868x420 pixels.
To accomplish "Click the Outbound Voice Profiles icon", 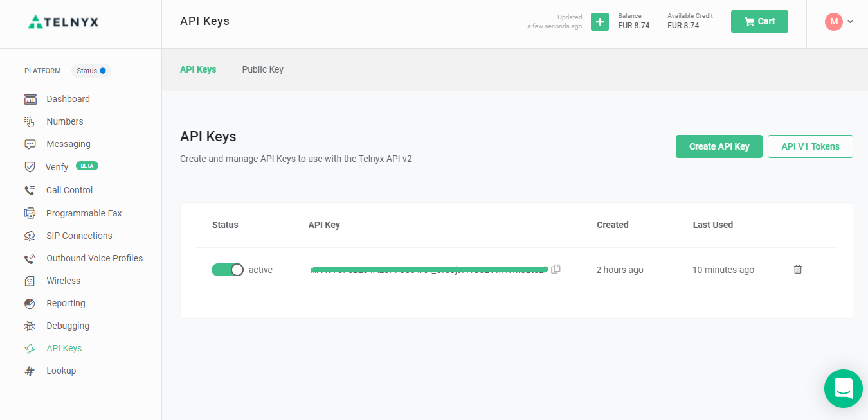I will [x=30, y=258].
